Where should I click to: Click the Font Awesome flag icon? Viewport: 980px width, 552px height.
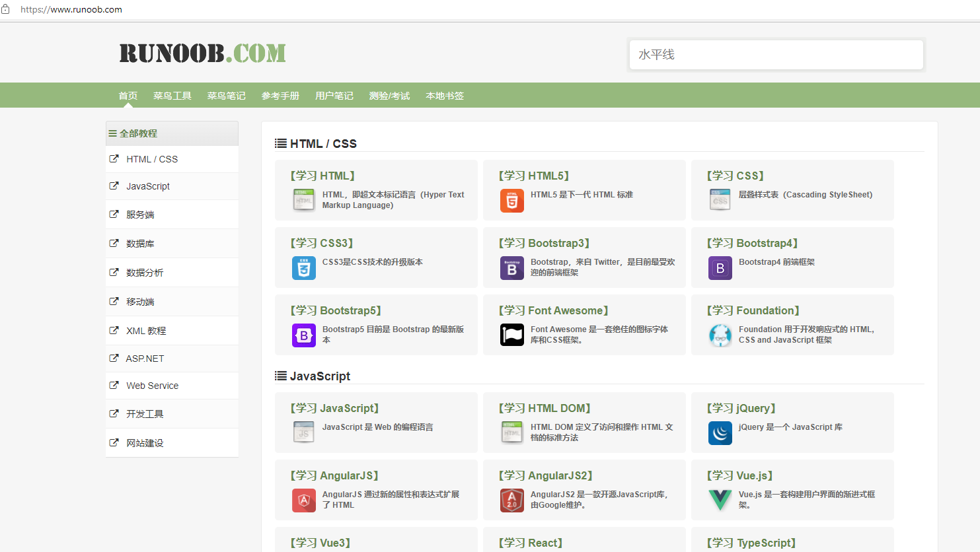[512, 335]
